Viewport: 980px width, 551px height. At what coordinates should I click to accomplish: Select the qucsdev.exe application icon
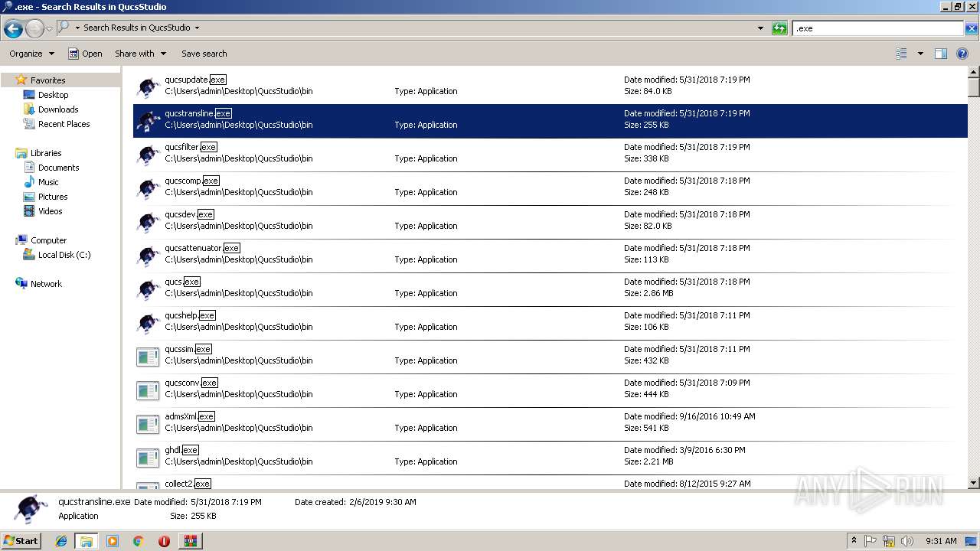(148, 222)
